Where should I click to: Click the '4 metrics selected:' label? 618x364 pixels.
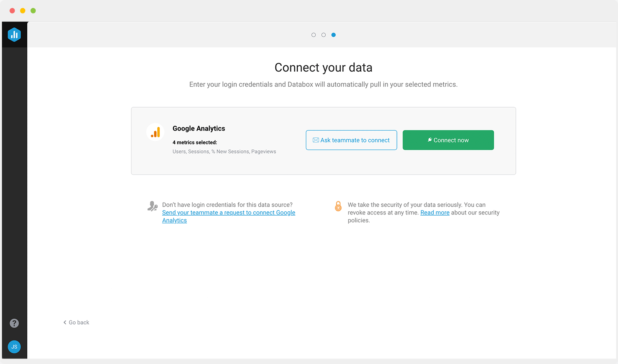(x=195, y=142)
